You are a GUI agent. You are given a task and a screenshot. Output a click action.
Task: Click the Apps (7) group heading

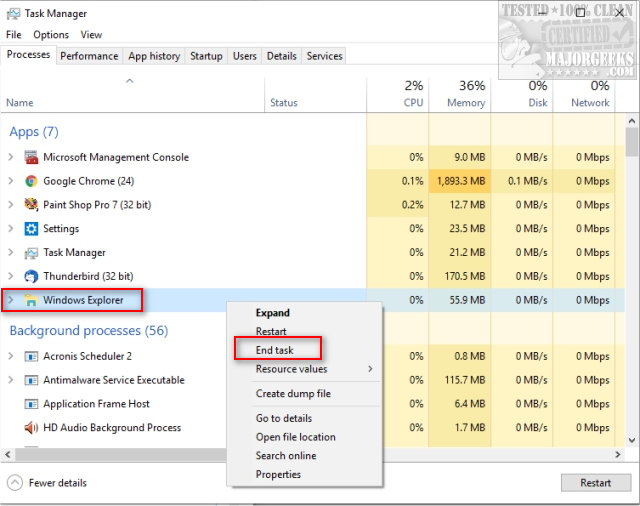(x=34, y=132)
